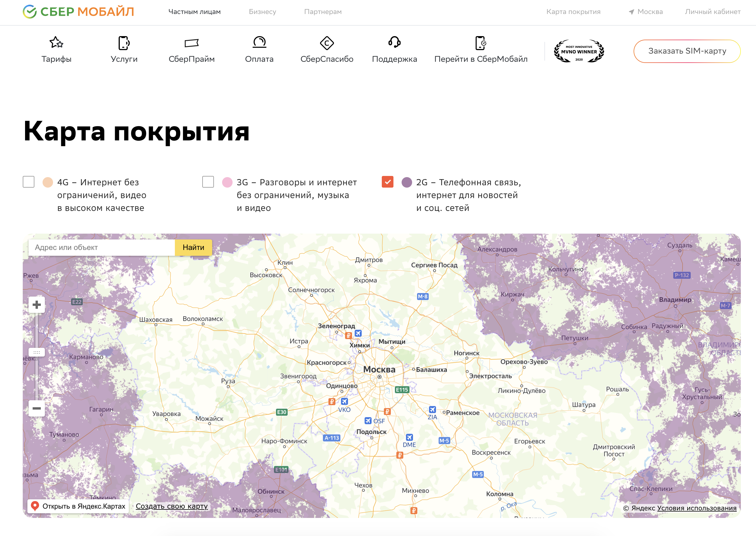Click the A-113 road marker

(x=332, y=438)
